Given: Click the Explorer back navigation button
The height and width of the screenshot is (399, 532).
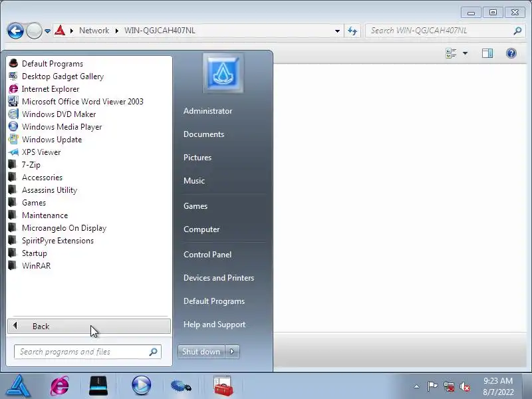Looking at the screenshot, I should (15, 31).
